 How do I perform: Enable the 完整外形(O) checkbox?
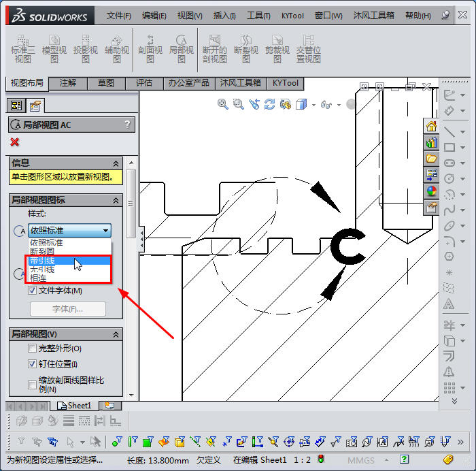[x=33, y=348]
